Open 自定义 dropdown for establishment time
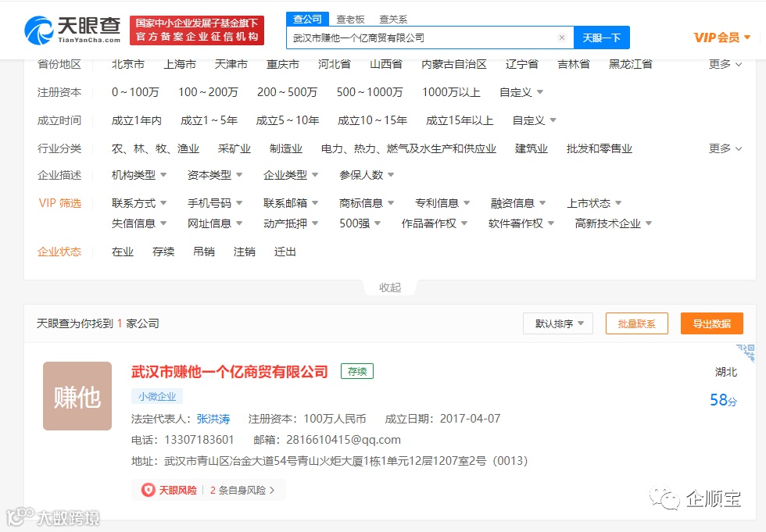Viewport: 766px width, 532px height. coord(534,120)
